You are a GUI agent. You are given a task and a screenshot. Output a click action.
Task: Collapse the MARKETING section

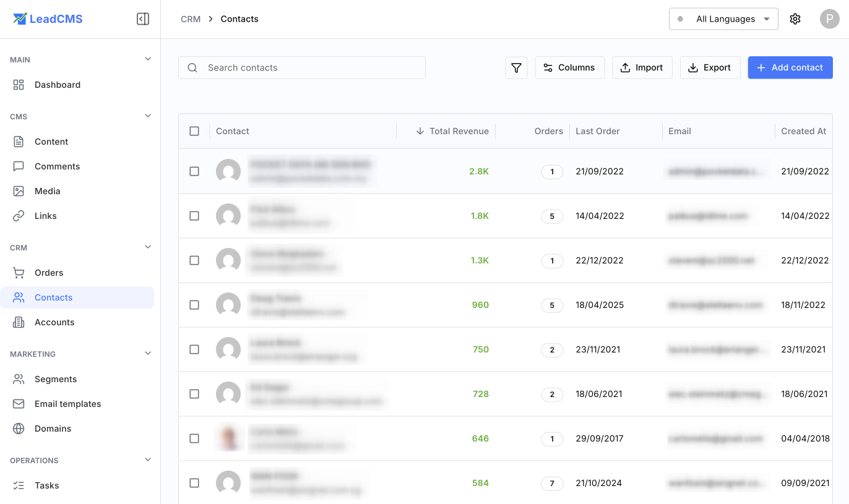click(147, 352)
